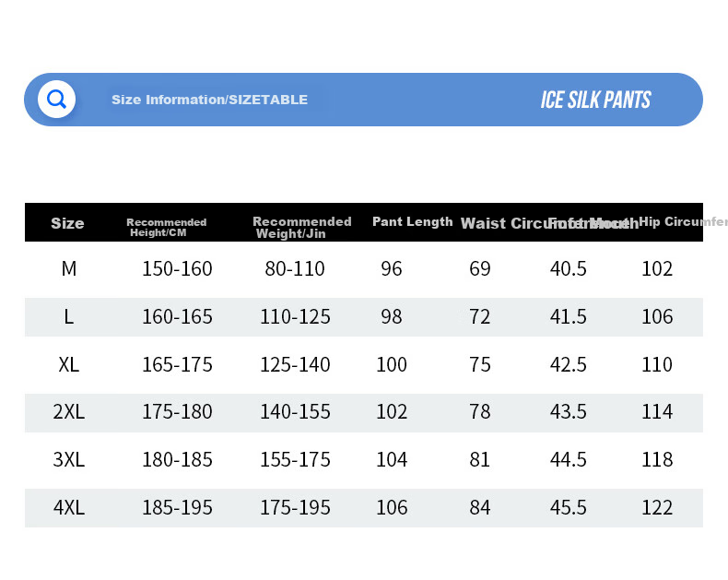The image size is (728, 580).
Task: Click the 150-160 height cell
Action: pos(177,268)
